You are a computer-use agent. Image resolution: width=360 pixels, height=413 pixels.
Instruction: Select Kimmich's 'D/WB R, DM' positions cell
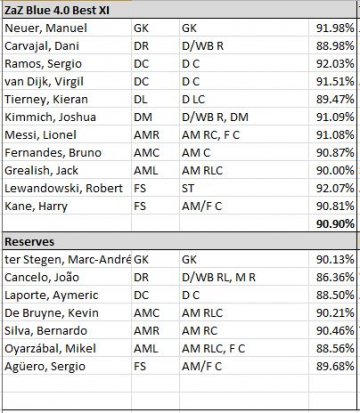tap(244, 117)
